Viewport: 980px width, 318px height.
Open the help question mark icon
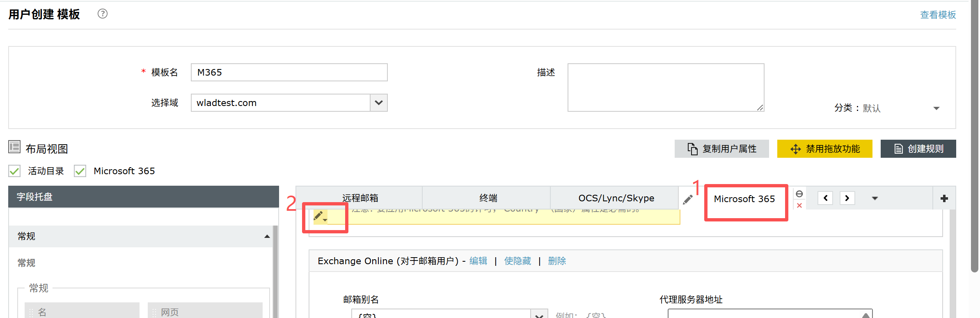click(103, 14)
